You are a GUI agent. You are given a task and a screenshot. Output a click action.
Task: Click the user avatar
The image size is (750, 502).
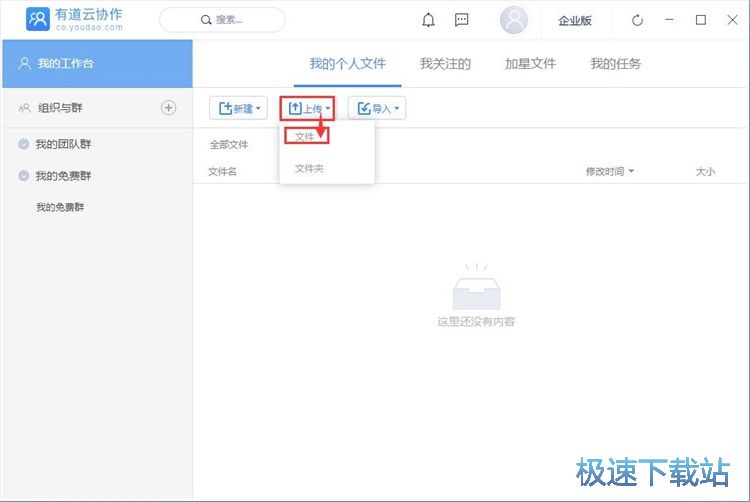click(514, 20)
